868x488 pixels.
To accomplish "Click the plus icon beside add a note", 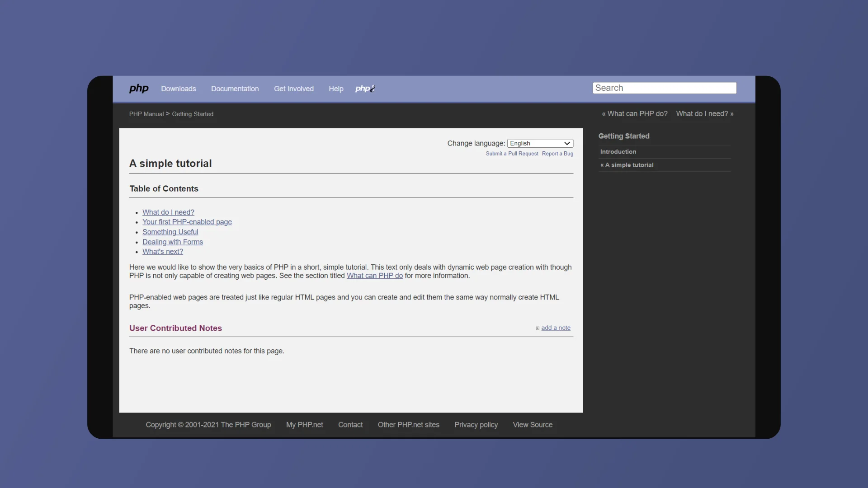I will (x=538, y=328).
